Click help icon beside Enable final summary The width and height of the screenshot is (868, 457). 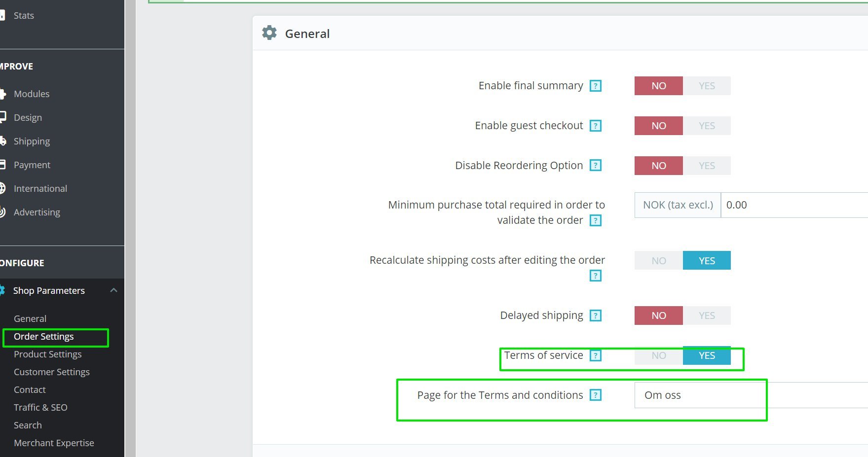pos(596,86)
